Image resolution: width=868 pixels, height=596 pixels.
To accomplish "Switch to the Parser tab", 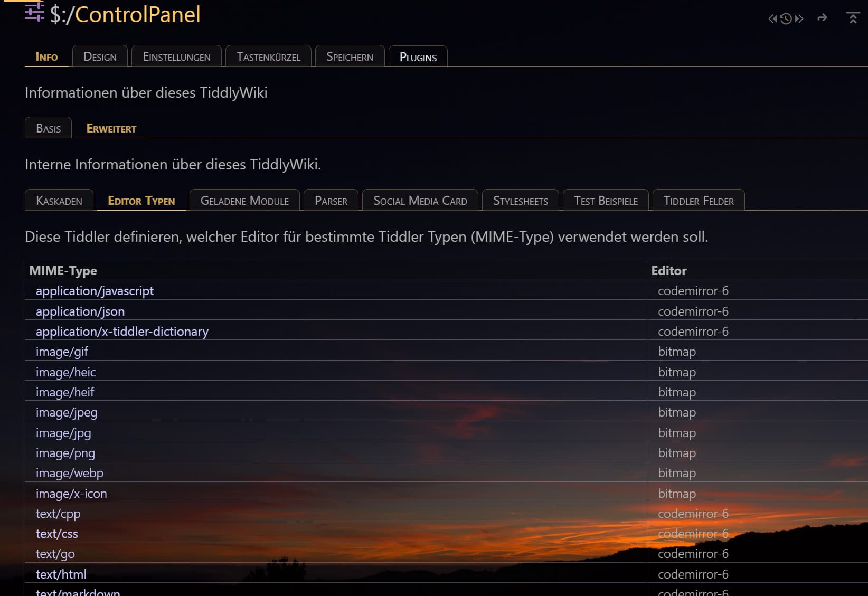I will pos(331,201).
